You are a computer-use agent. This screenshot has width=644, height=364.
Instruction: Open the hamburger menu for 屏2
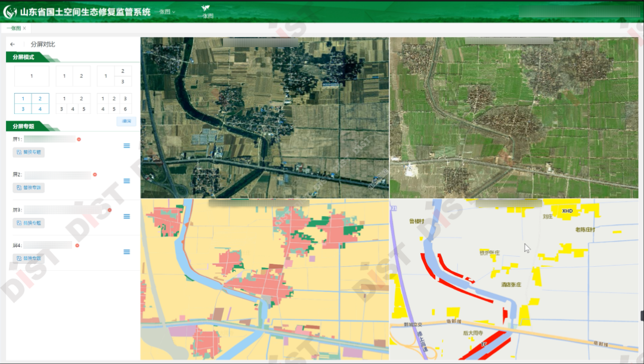click(x=126, y=181)
